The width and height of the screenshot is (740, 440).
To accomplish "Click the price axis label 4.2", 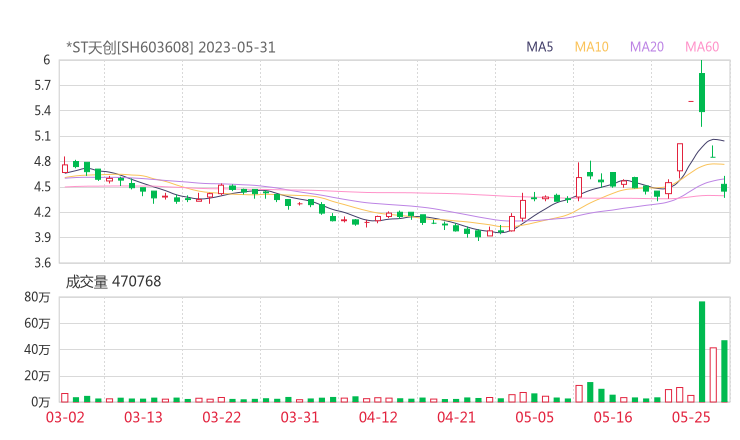I will point(42,212).
